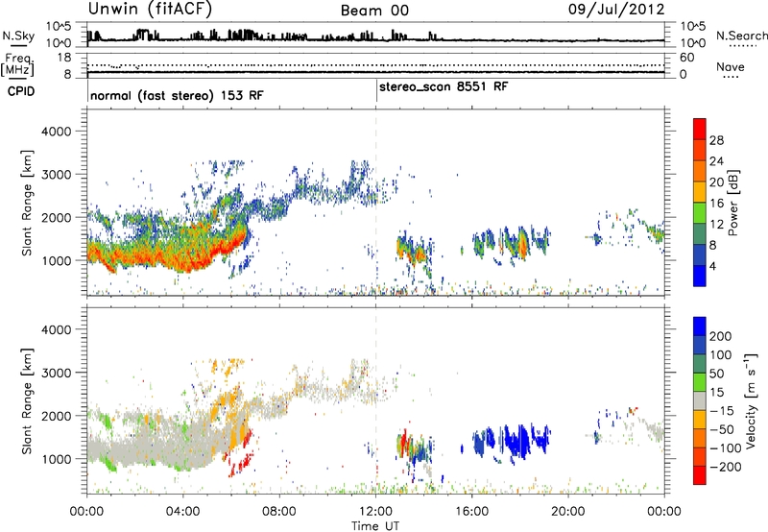This screenshot has height=532, width=768.
Task: Click the 'CPID' label
Action: coord(21,91)
